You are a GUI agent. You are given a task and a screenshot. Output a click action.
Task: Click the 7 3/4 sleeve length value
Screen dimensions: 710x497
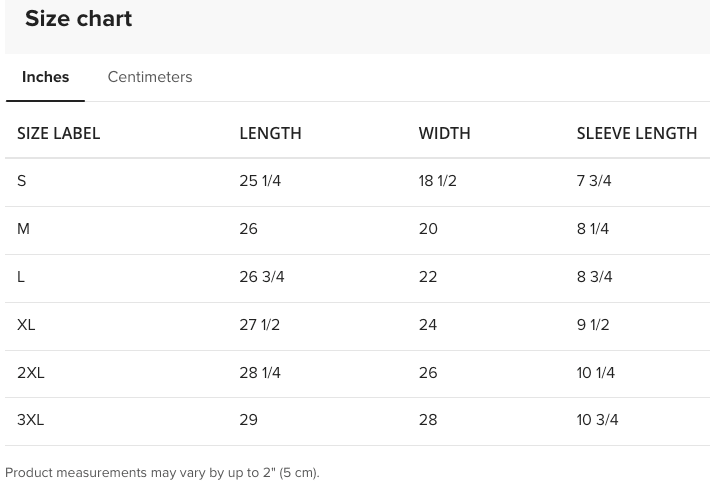tap(594, 181)
